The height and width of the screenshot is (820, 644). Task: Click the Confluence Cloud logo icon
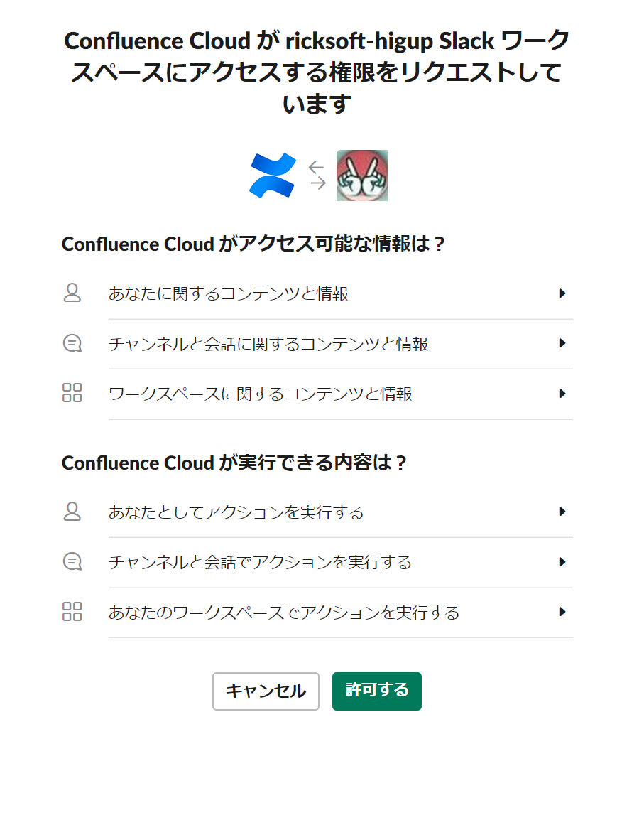(x=273, y=176)
